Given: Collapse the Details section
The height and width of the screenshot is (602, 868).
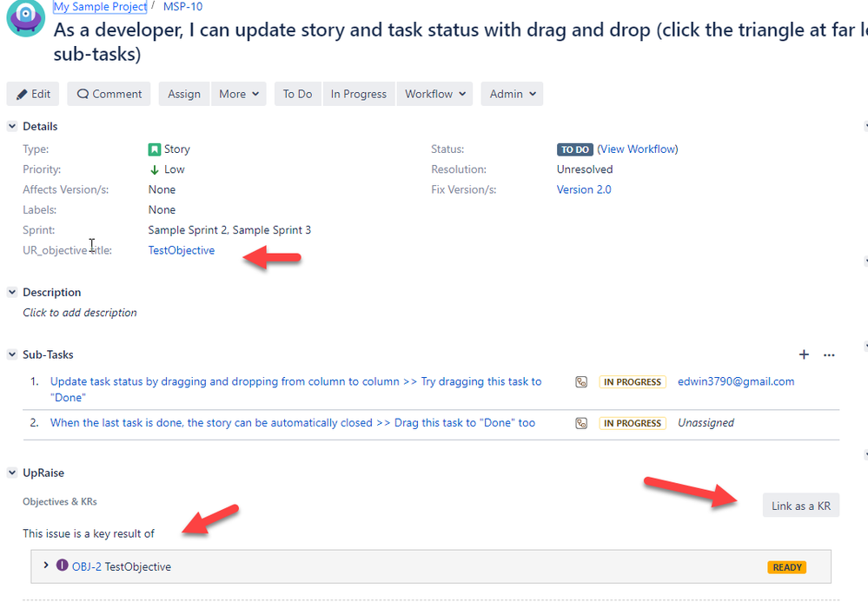Looking at the screenshot, I should point(11,126).
